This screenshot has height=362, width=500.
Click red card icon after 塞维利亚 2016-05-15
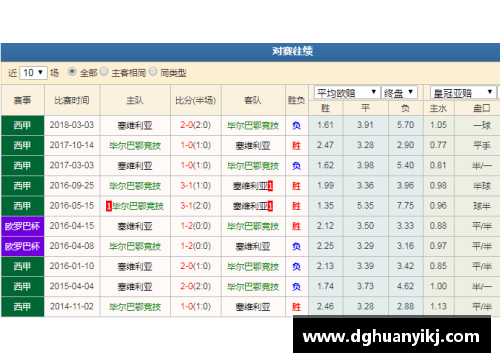pos(270,206)
